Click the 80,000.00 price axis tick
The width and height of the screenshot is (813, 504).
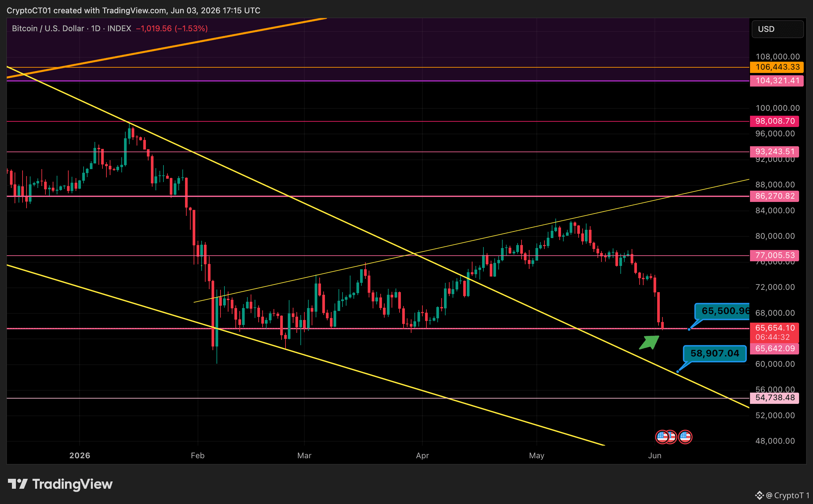(775, 236)
